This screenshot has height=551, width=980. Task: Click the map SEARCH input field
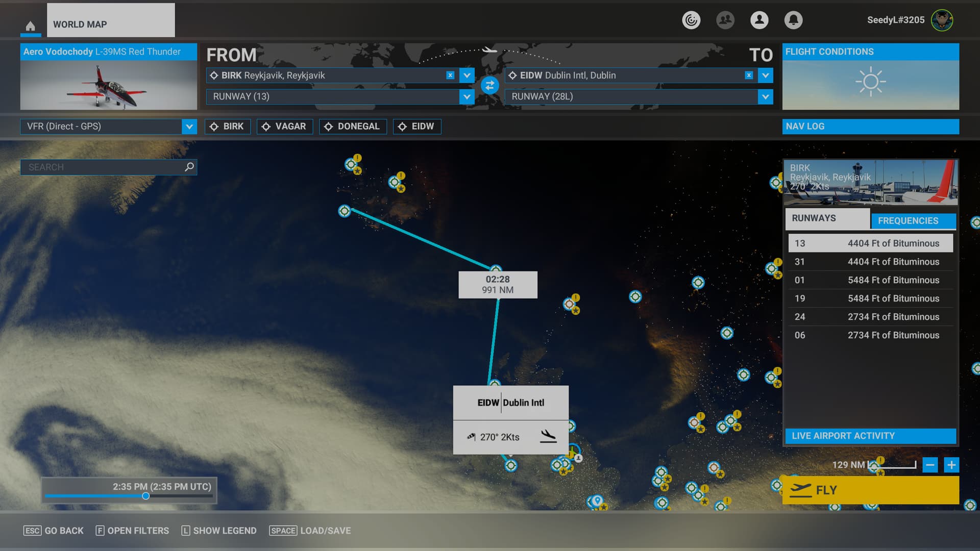coord(109,167)
